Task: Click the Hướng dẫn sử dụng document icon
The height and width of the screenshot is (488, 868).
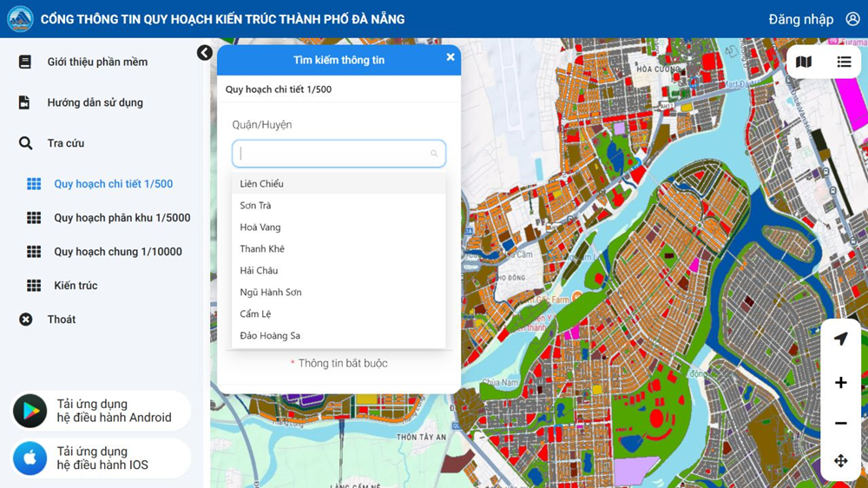Action: [x=24, y=102]
